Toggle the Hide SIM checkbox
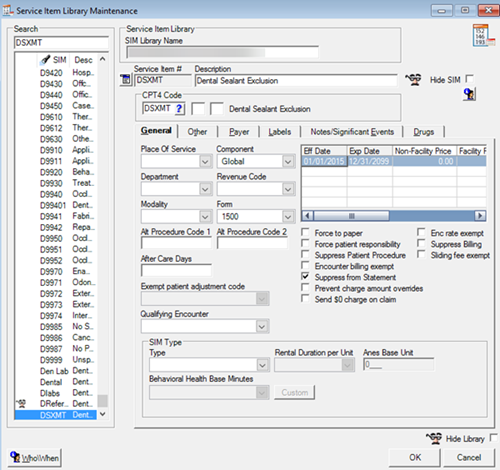The image size is (500, 470). [470, 79]
